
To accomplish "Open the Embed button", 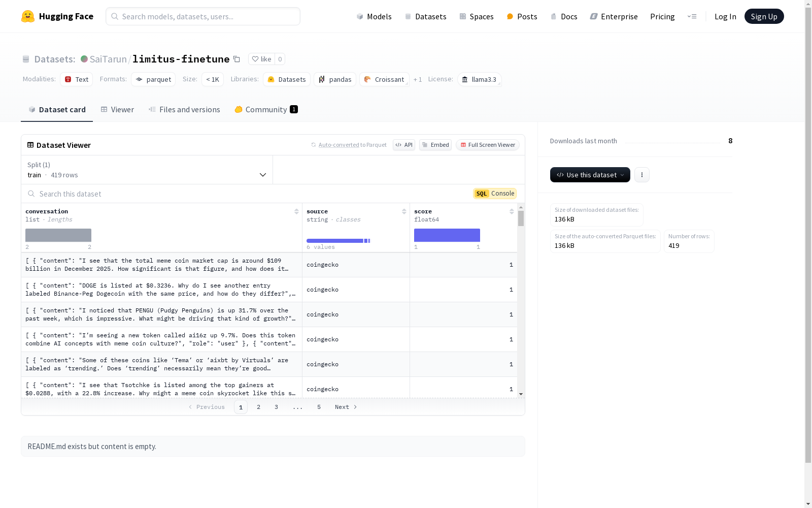I will tap(435, 145).
